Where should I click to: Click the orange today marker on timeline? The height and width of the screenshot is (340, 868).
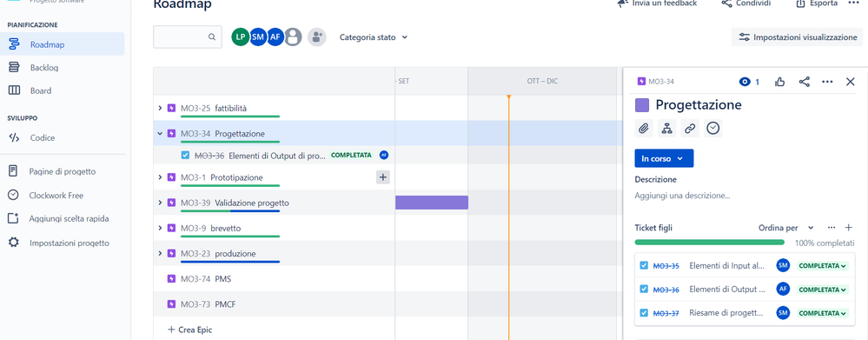(509, 97)
